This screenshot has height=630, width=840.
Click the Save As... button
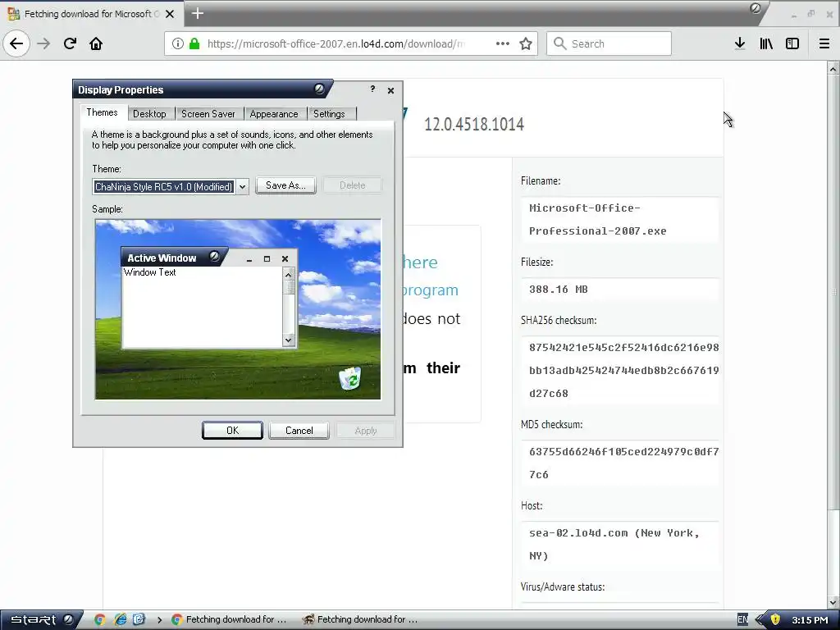click(285, 185)
